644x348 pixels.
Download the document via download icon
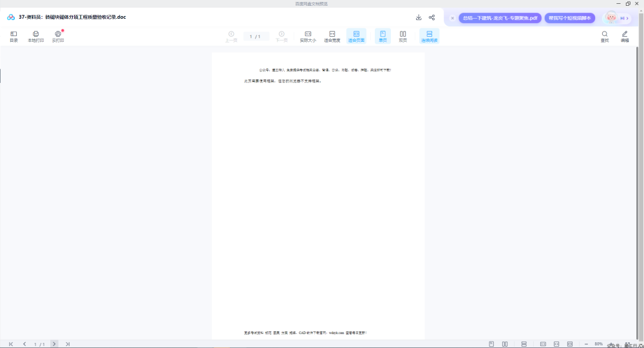point(419,17)
